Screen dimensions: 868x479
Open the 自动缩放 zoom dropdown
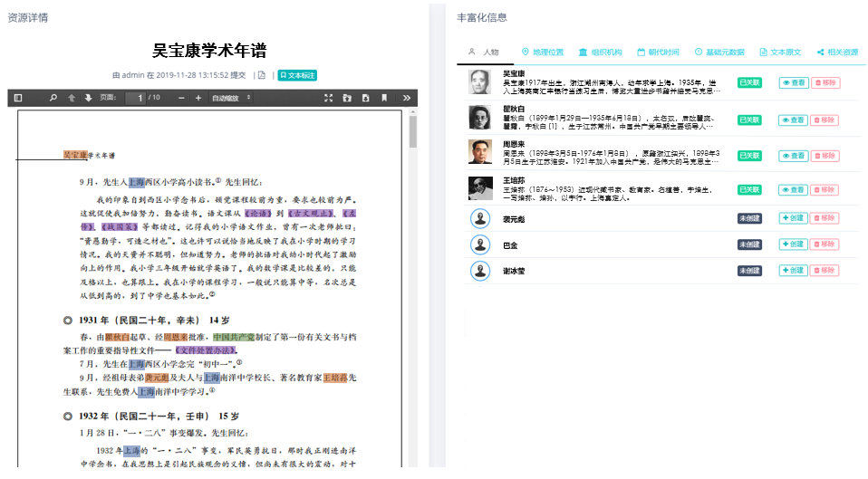[231, 98]
